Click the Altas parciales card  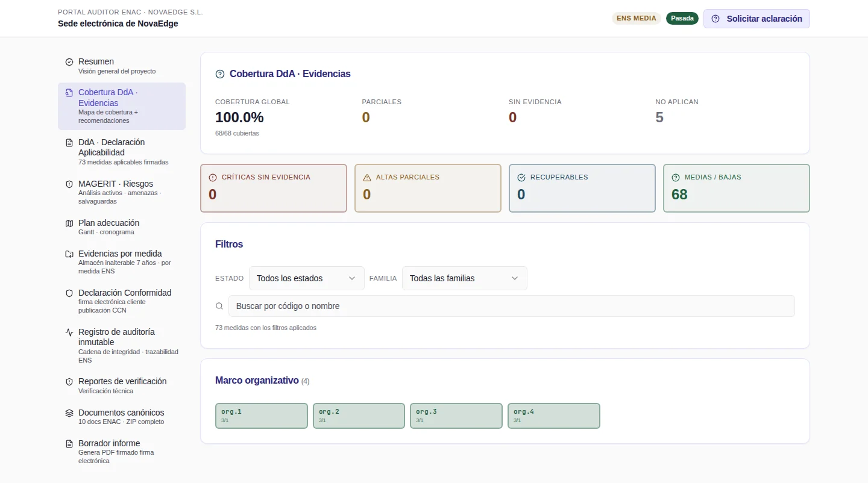point(428,189)
